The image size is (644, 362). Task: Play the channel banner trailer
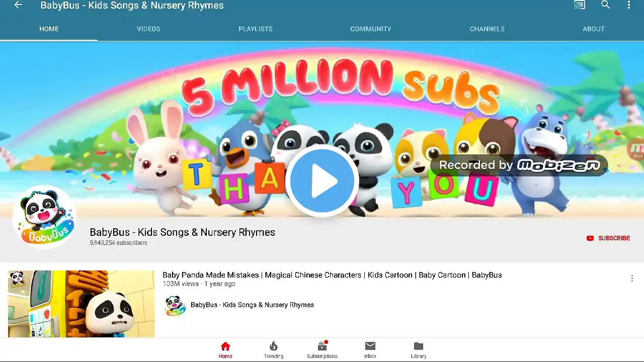pyautogui.click(x=322, y=181)
